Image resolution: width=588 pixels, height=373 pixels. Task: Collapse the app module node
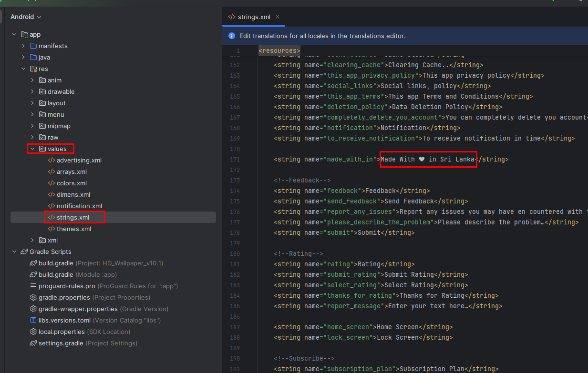(x=14, y=35)
